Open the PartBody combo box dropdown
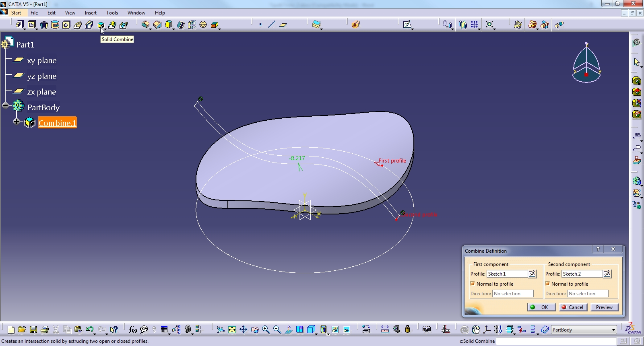Screen dimensions: 644x346 [x=613, y=330]
